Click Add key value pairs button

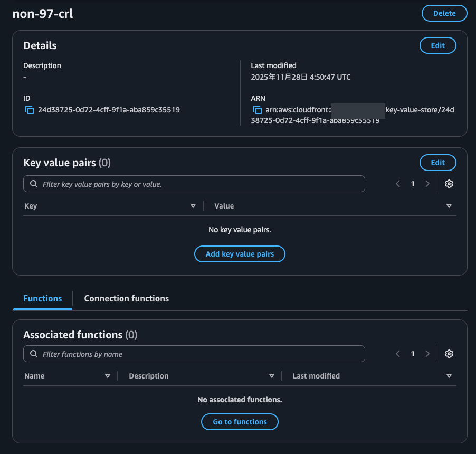pos(240,254)
